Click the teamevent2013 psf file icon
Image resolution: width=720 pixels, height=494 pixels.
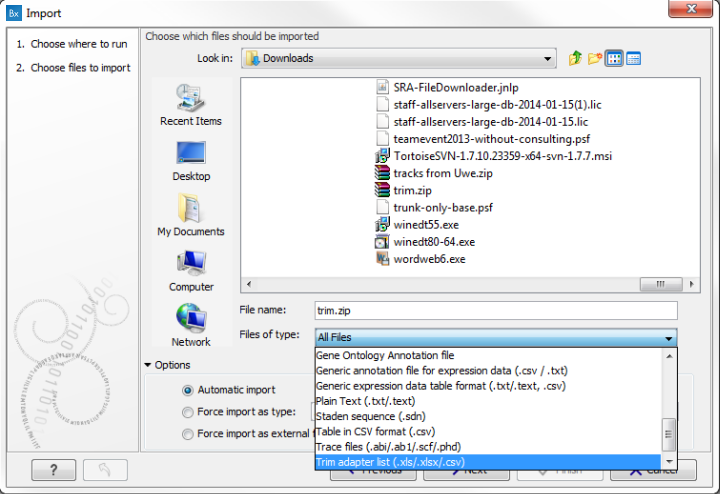382,139
